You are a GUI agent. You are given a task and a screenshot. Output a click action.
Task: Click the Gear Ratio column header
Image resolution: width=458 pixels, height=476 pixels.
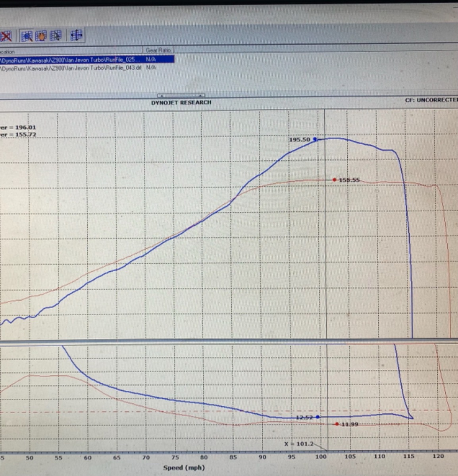158,50
